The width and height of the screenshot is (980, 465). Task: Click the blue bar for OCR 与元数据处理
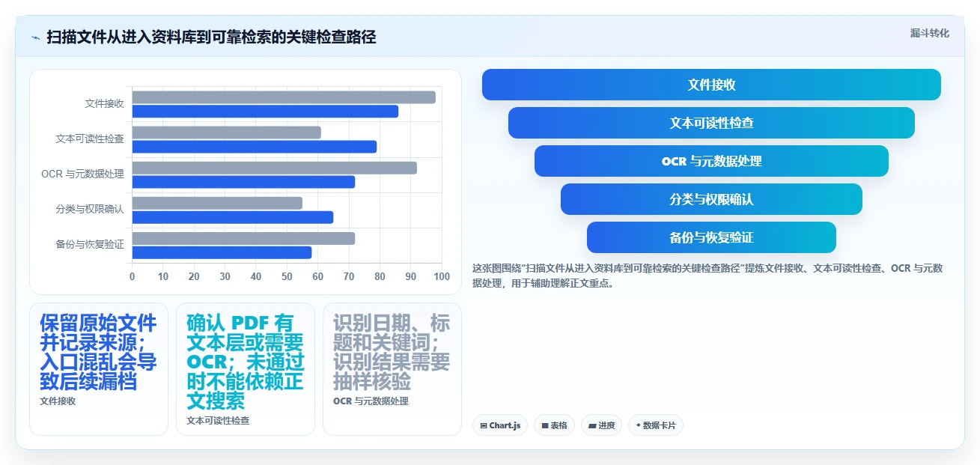243,182
